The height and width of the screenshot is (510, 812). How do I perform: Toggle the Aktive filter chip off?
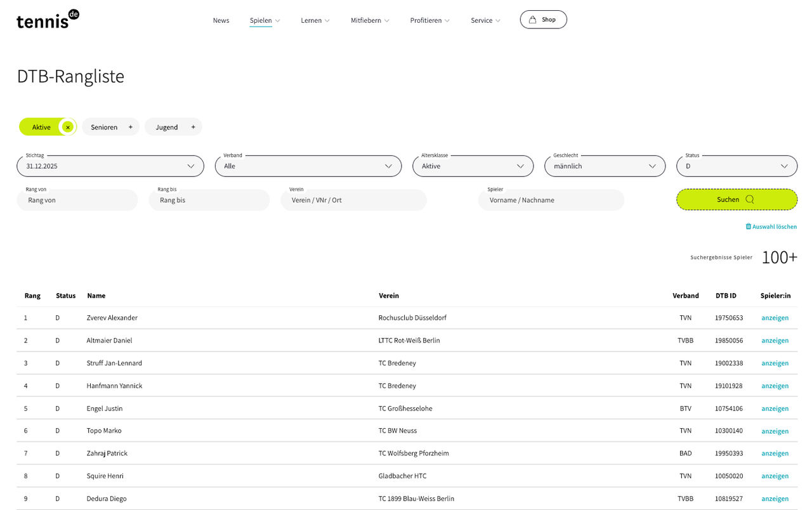(41, 127)
